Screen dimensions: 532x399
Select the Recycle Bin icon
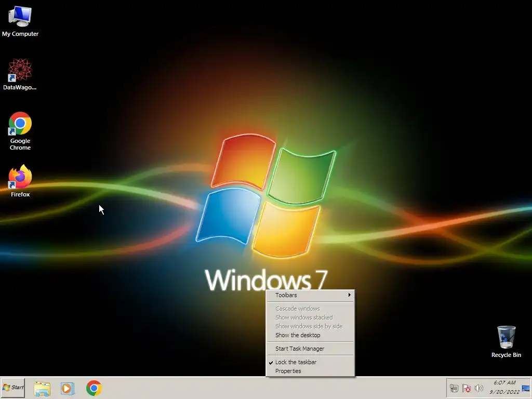(506, 341)
